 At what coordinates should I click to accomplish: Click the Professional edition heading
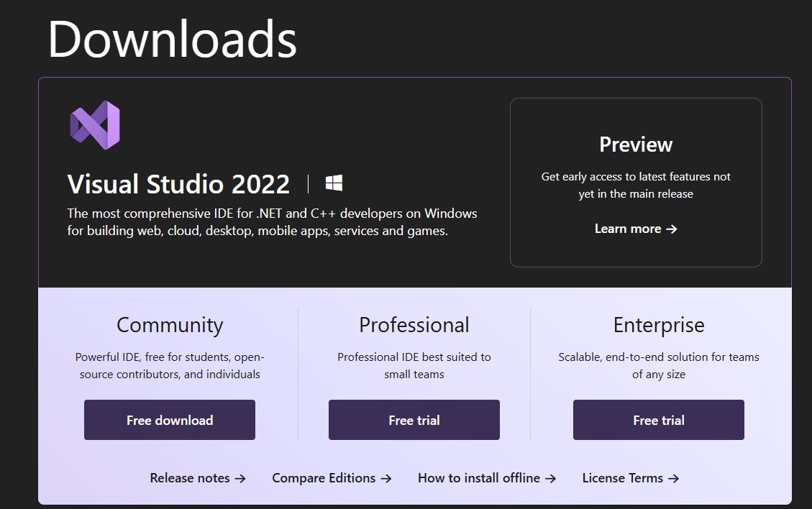(x=414, y=325)
